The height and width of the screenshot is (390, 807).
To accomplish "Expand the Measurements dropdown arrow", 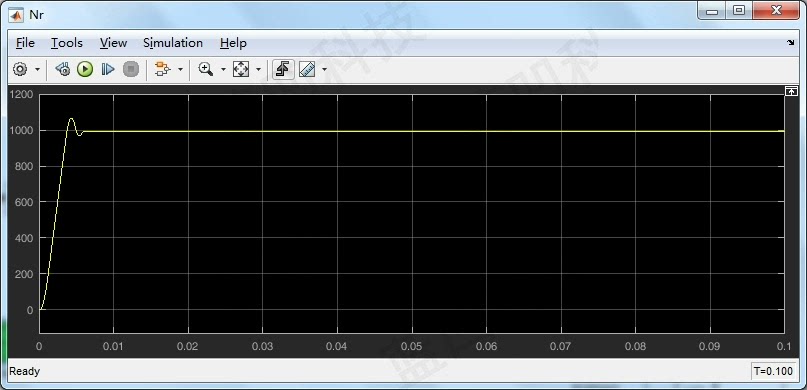I will pos(324,69).
